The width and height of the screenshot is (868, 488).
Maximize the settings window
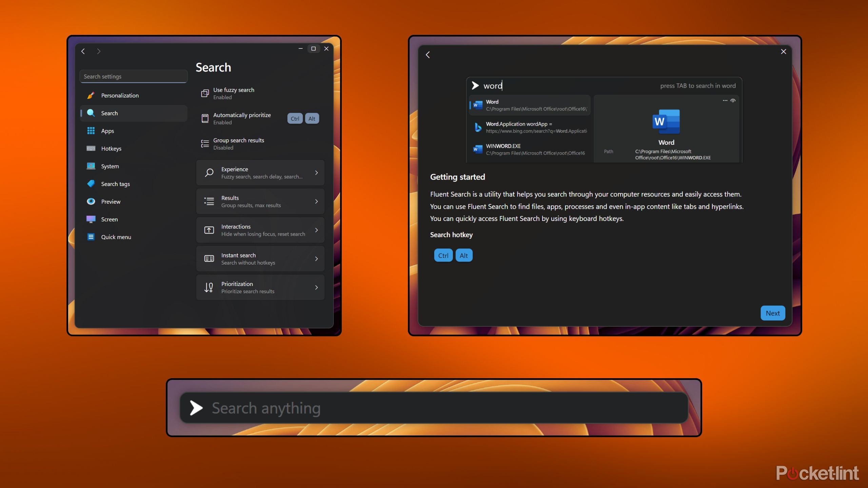pos(313,49)
